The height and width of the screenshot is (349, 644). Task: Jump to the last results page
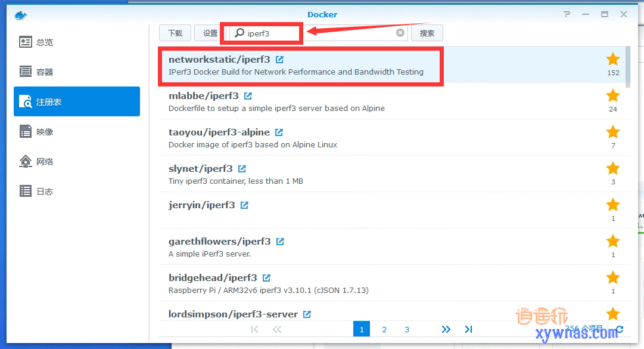469,329
